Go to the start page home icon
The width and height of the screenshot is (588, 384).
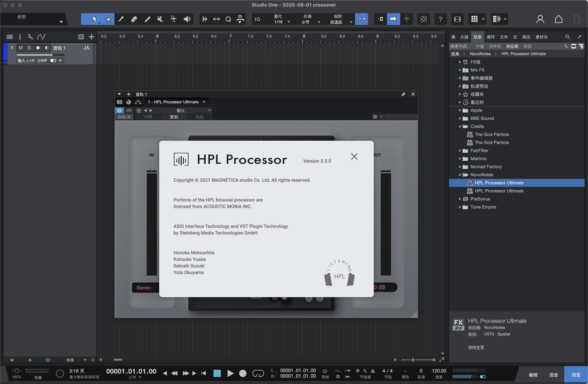[559, 19]
